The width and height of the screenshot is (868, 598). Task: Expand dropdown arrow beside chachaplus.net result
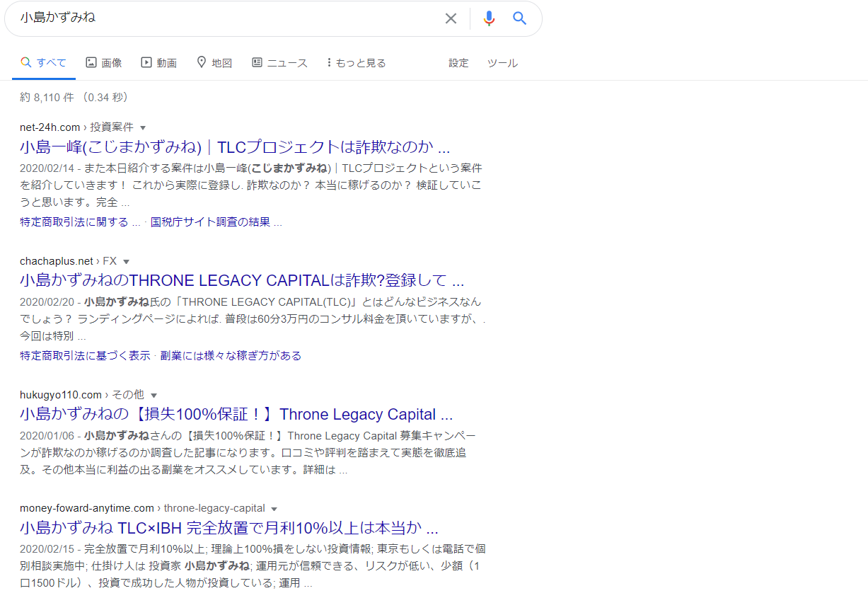(127, 262)
